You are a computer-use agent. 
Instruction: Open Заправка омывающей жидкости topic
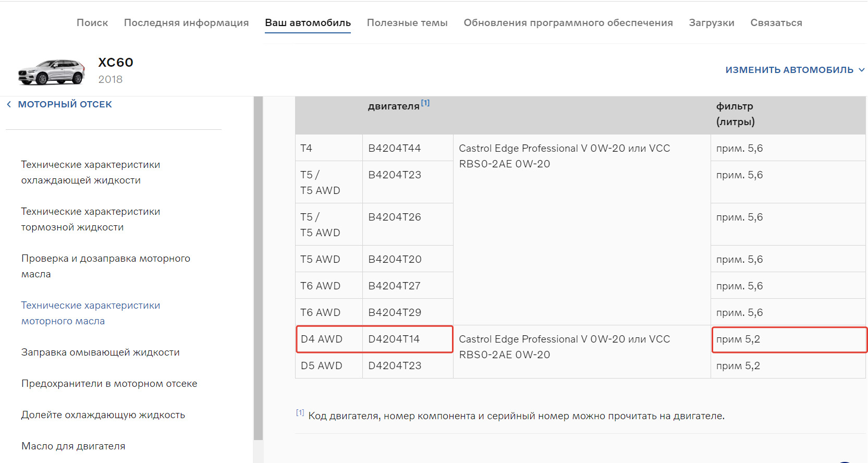(100, 352)
